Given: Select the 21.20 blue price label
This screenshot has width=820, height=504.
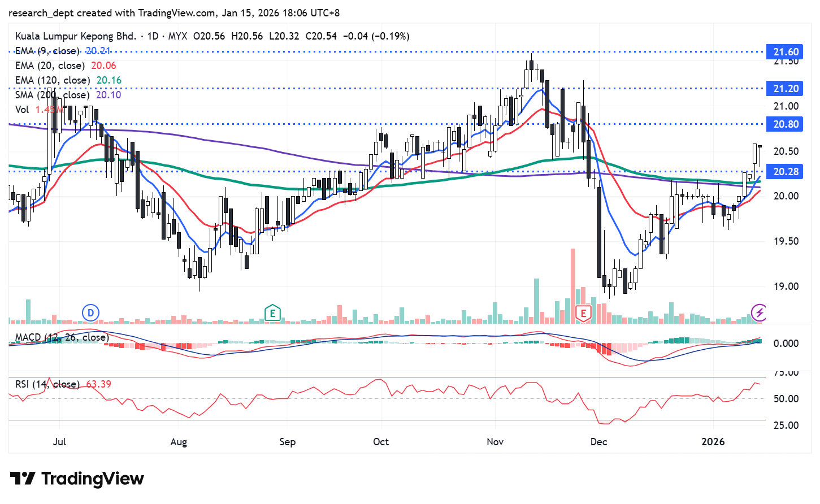Looking at the screenshot, I should (785, 89).
